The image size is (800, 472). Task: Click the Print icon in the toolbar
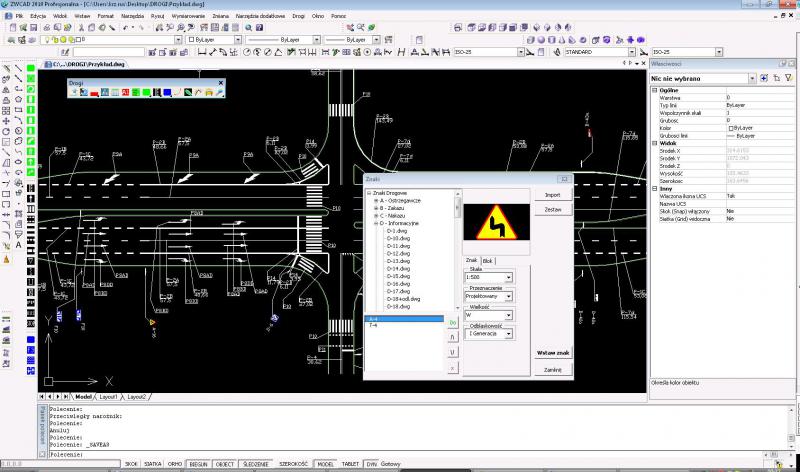point(46,28)
